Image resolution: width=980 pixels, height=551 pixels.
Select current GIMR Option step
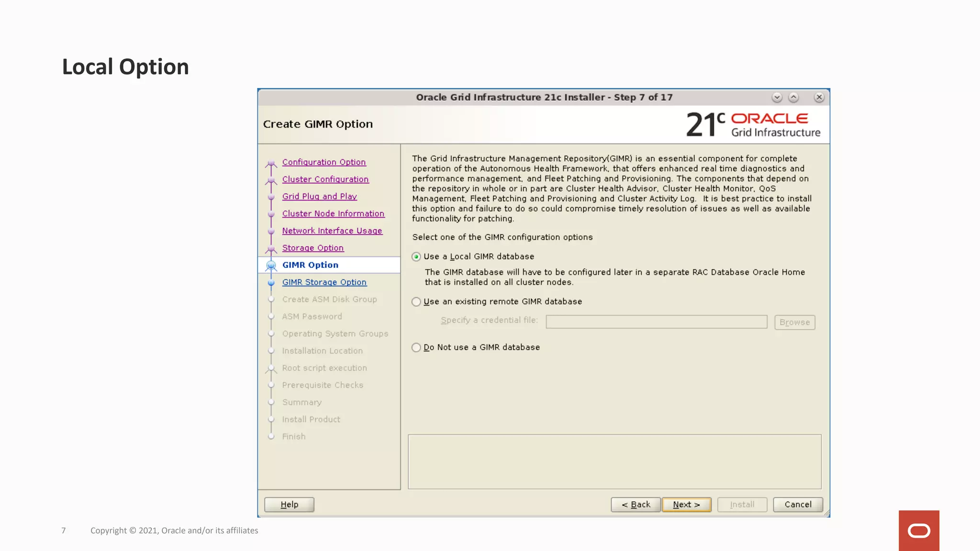pos(310,265)
